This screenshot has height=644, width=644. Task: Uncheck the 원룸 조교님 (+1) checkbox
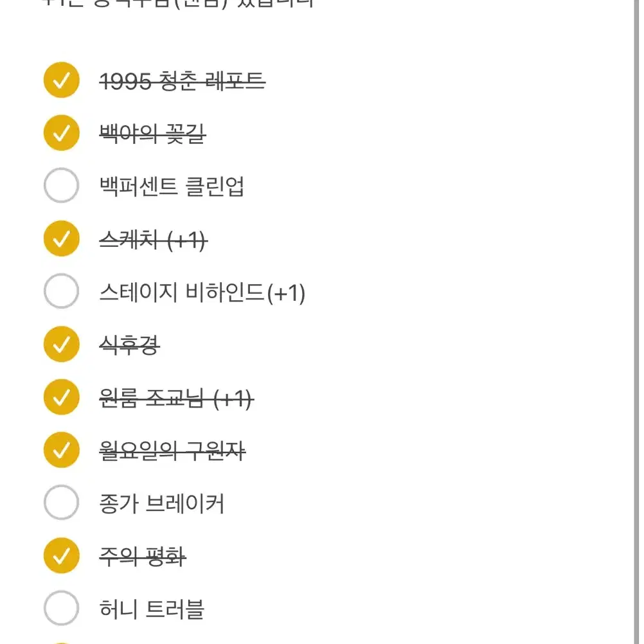point(61,398)
